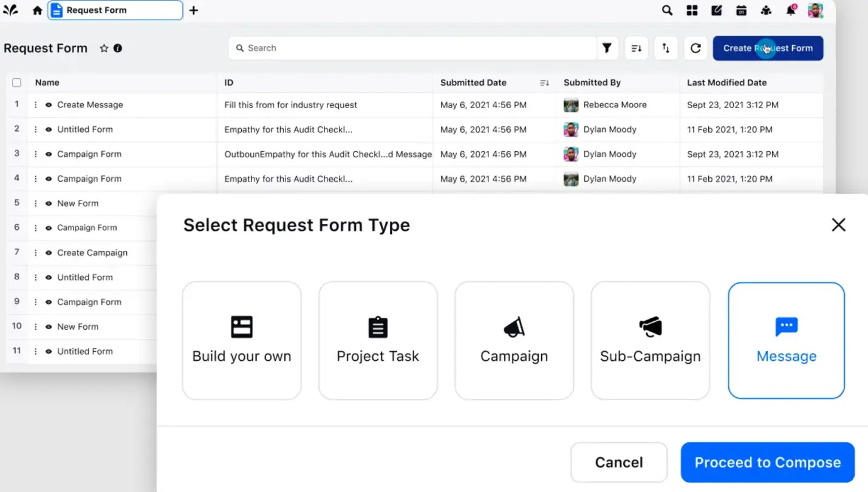Open the filter funnel icon
This screenshot has width=868, height=492.
(x=607, y=48)
